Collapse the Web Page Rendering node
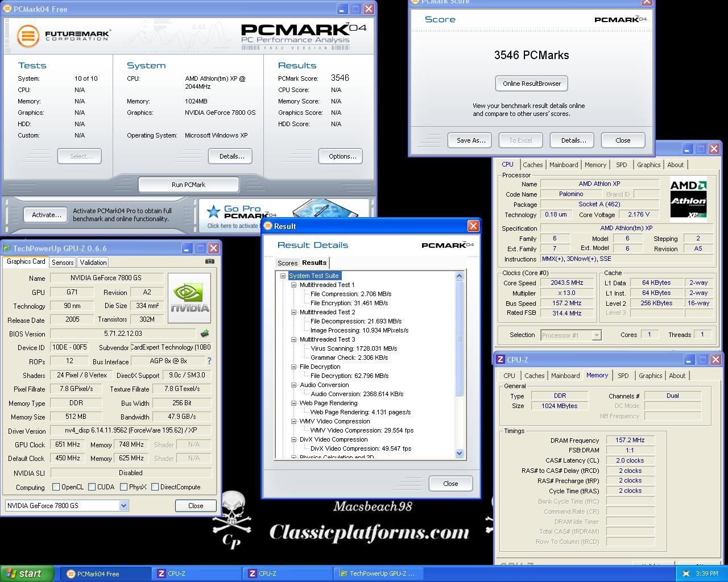The image size is (728, 582). (294, 403)
